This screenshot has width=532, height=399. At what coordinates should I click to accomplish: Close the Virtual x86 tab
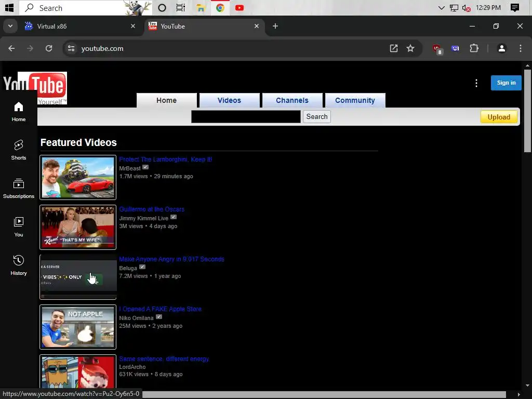133,26
